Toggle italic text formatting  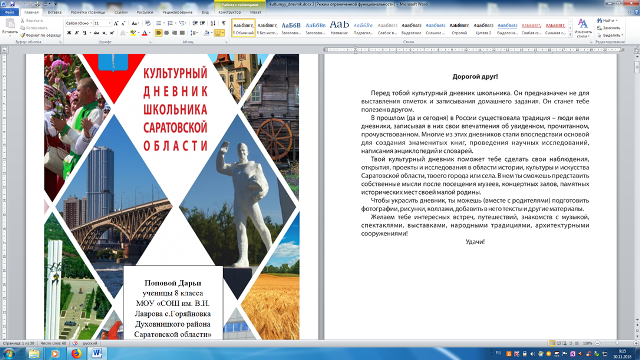(x=76, y=33)
